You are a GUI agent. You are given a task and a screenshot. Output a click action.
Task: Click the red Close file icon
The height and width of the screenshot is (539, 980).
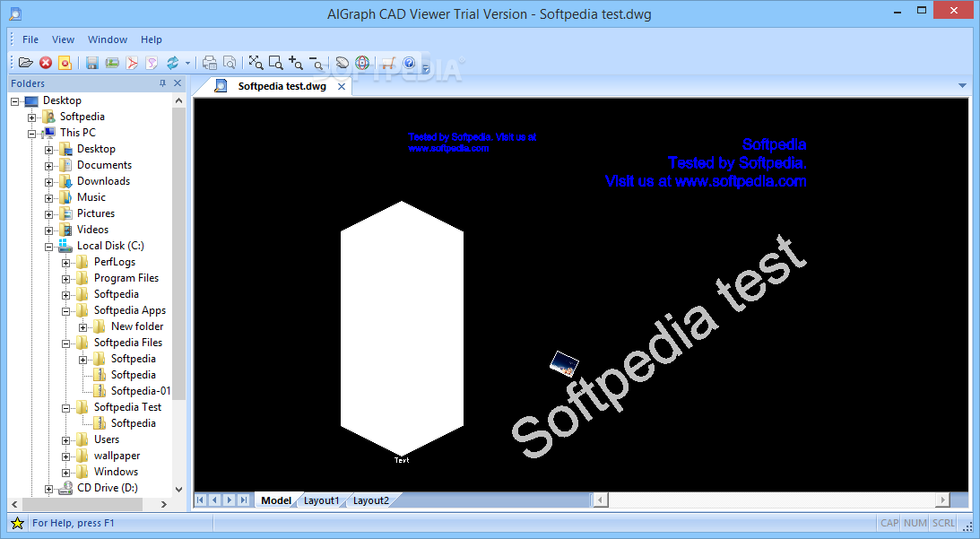(x=46, y=63)
